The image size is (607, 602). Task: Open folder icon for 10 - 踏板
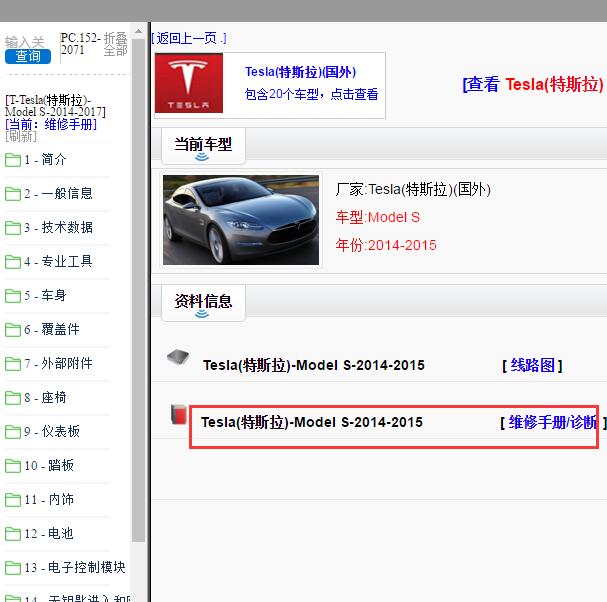click(13, 466)
